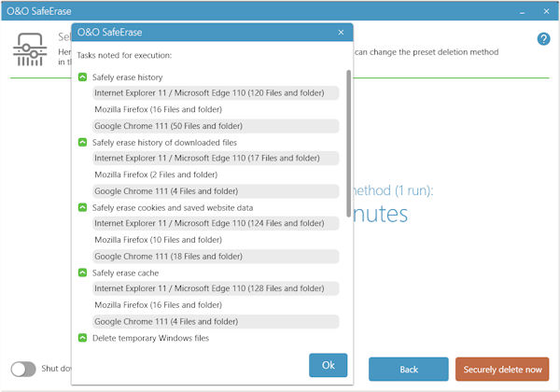Collapse the Safely erase history group

82,77
